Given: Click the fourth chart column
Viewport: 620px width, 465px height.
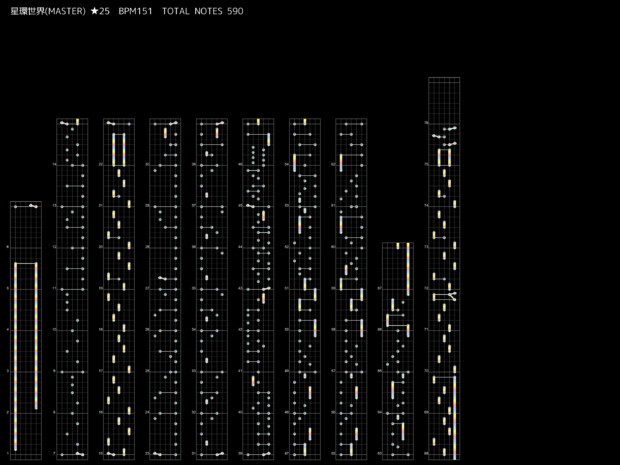Looking at the screenshot, I should [x=164, y=290].
